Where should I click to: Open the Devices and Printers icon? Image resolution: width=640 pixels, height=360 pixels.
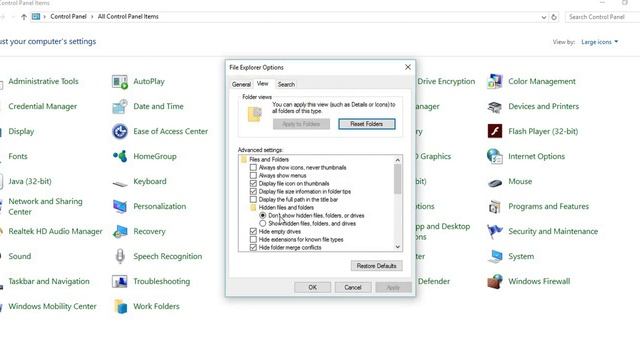pos(495,107)
